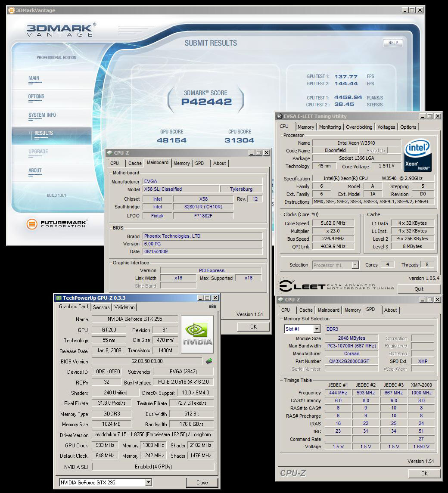This screenshot has width=448, height=493.
Task: Click the NVIDIA SLI field Enabled (4 GPUs)
Action: click(153, 467)
